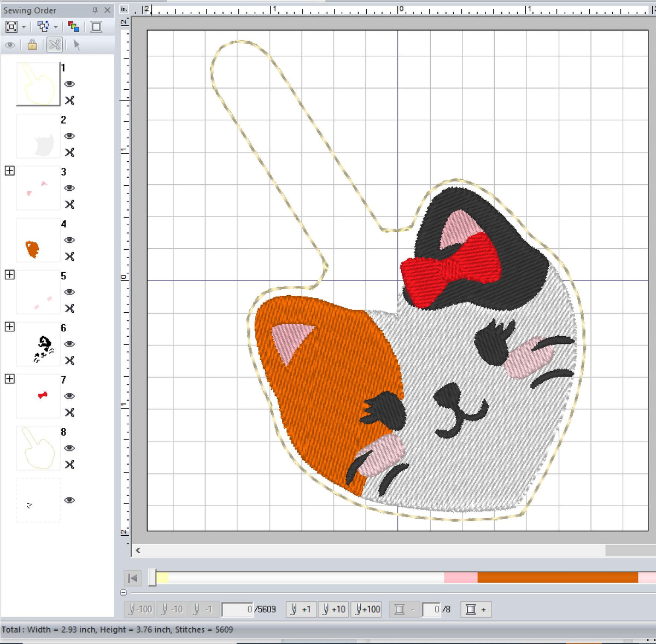
Task: Go to the next color with spool plus
Action: pyautogui.click(x=476, y=609)
